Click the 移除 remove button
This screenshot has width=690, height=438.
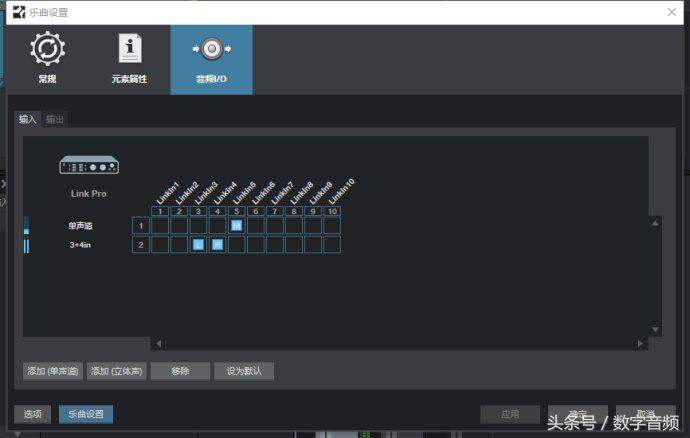click(180, 371)
